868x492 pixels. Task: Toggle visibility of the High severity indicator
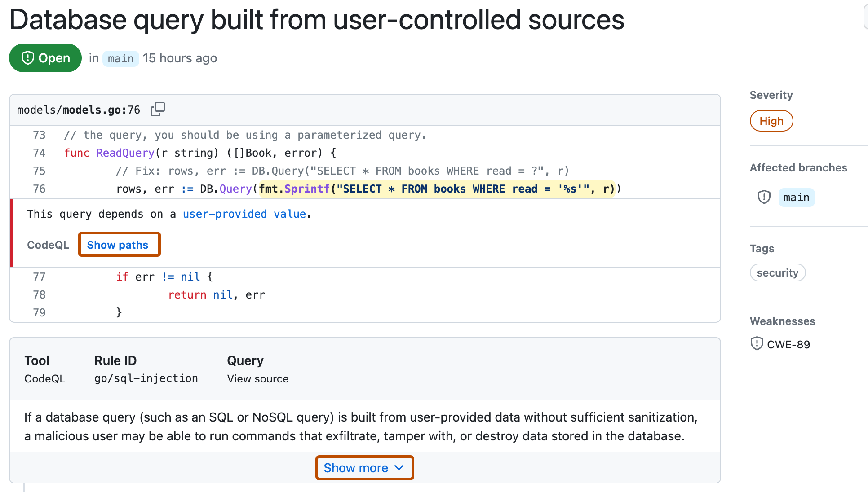[x=771, y=120]
